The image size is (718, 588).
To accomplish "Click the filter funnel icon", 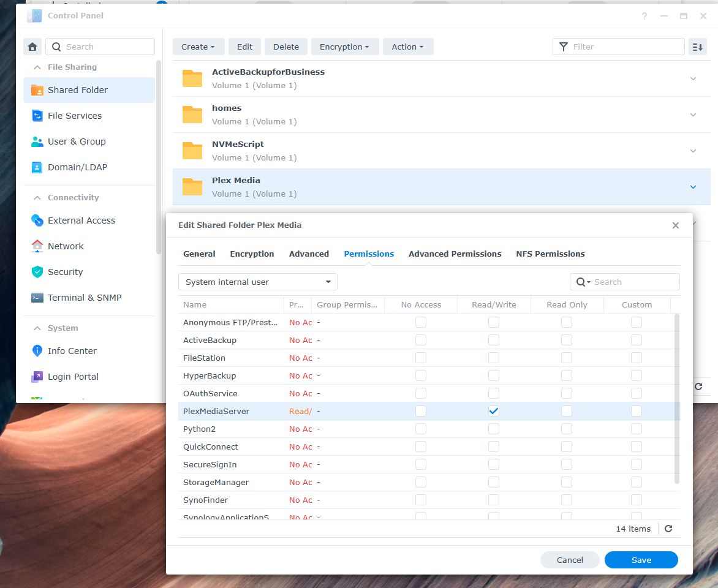I will coord(564,47).
